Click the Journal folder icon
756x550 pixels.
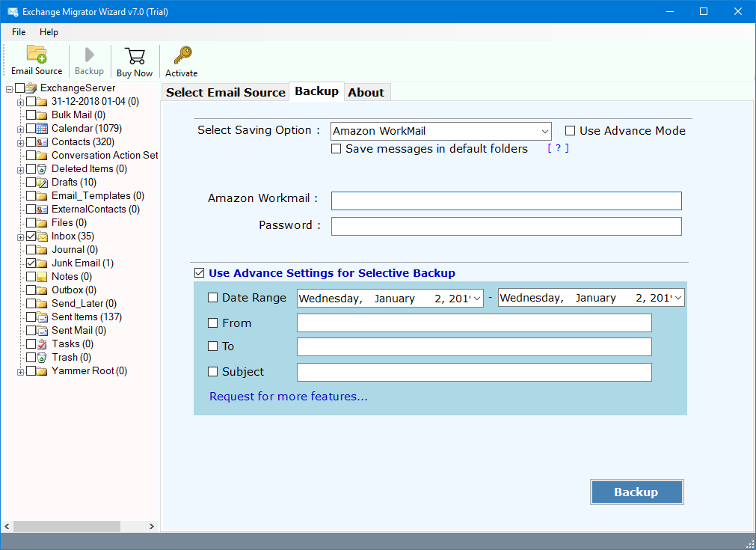tap(43, 250)
